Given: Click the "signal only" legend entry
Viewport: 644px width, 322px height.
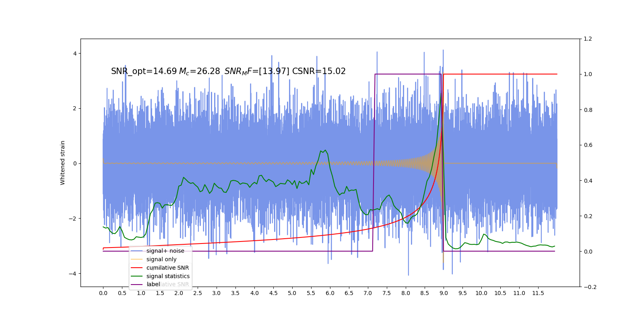Looking at the screenshot, I should 161,259.
